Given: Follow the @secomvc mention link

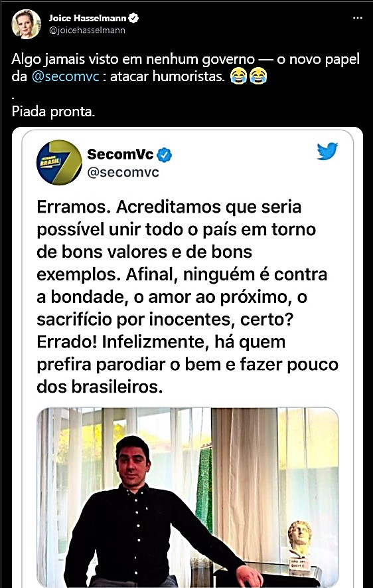Looking at the screenshot, I should tap(66, 76).
